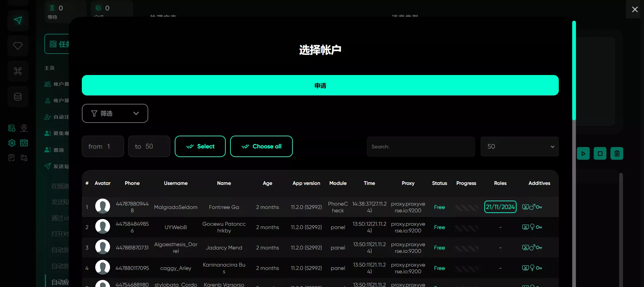The width and height of the screenshot is (644, 287).
Task: Open the 帐户面 accounts menu item with two-person icon
Action: pos(57,84)
